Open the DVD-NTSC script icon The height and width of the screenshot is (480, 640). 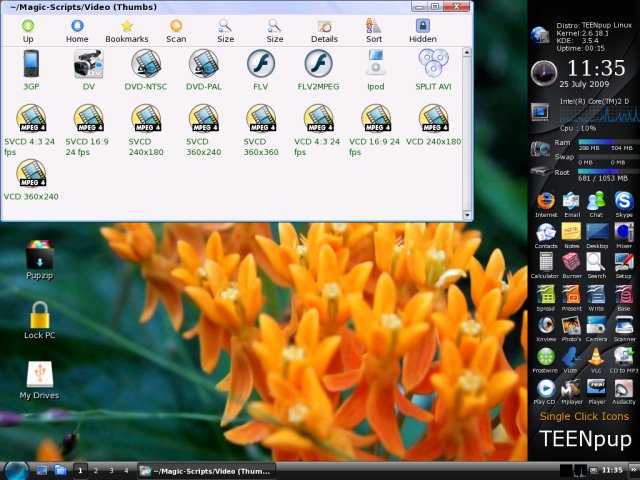pyautogui.click(x=146, y=68)
